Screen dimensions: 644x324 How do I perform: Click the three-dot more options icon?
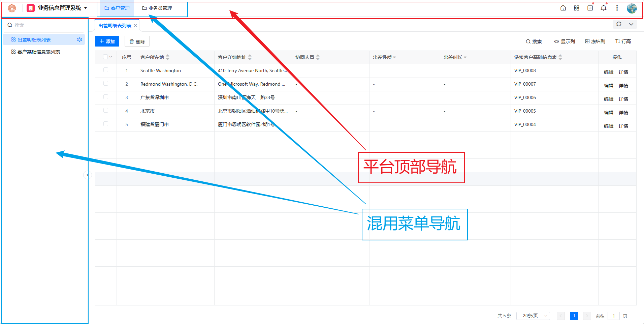(617, 8)
